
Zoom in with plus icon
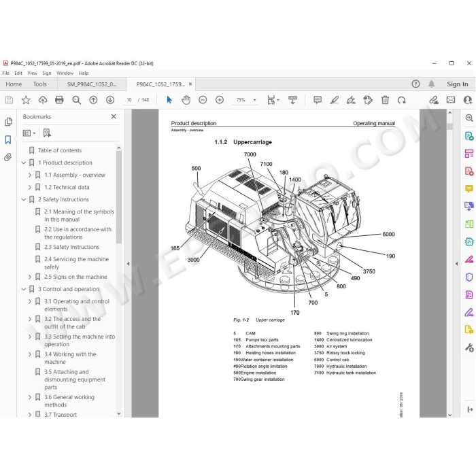click(x=220, y=100)
